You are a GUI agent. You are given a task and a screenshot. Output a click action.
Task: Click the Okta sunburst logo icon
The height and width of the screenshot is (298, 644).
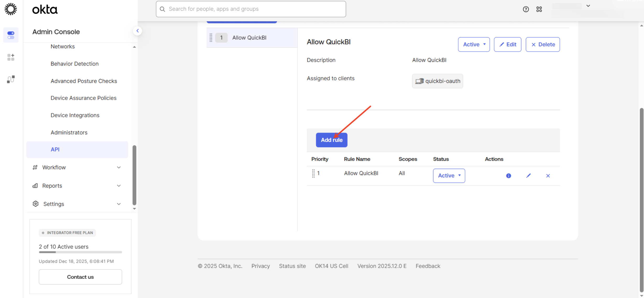(11, 9)
